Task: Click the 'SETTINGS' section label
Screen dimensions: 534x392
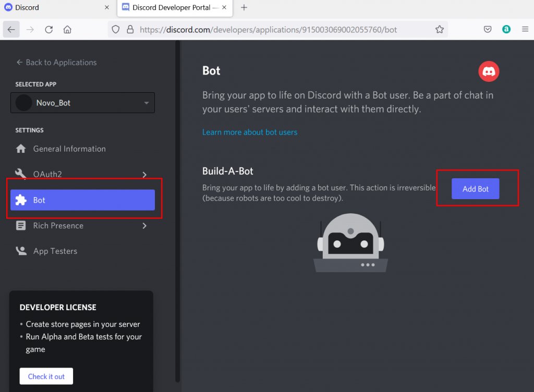Action: click(x=29, y=130)
